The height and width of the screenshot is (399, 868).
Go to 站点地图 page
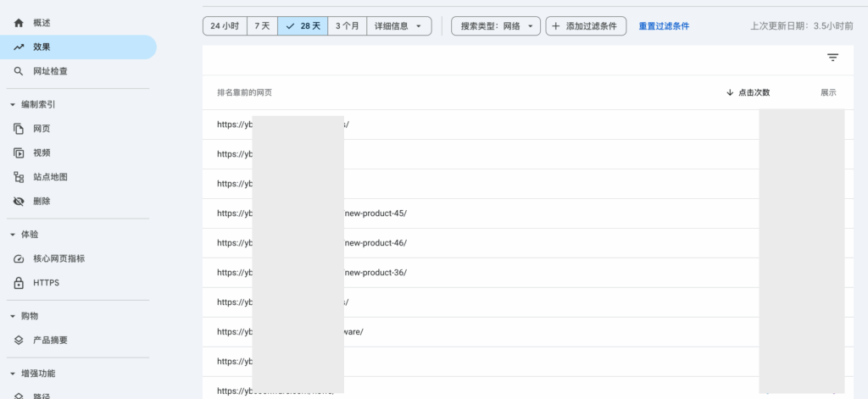[x=78, y=177]
